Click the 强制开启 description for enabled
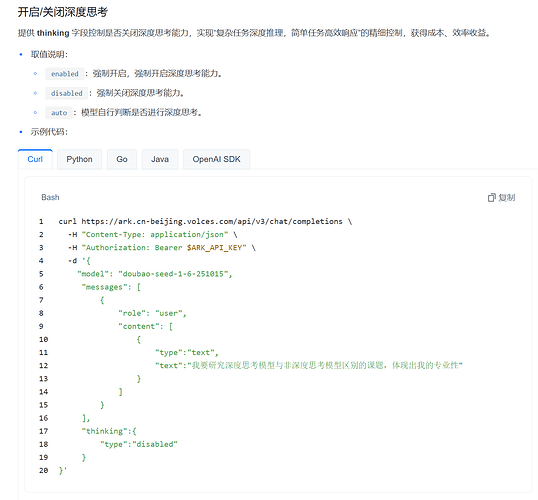The image size is (538, 500). click(157, 73)
